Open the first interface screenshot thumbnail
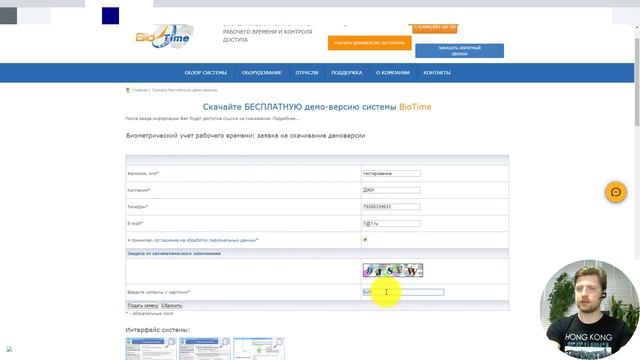The image size is (640, 360). click(x=151, y=349)
